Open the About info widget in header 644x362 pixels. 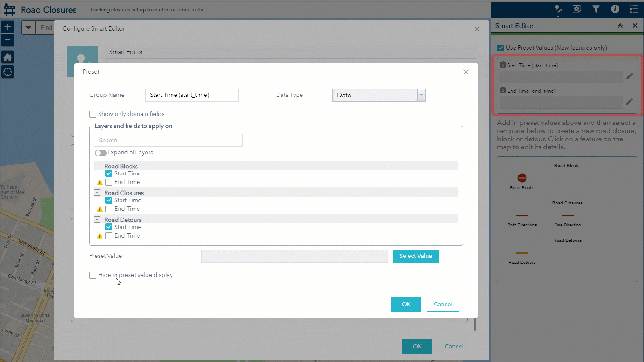pos(615,9)
